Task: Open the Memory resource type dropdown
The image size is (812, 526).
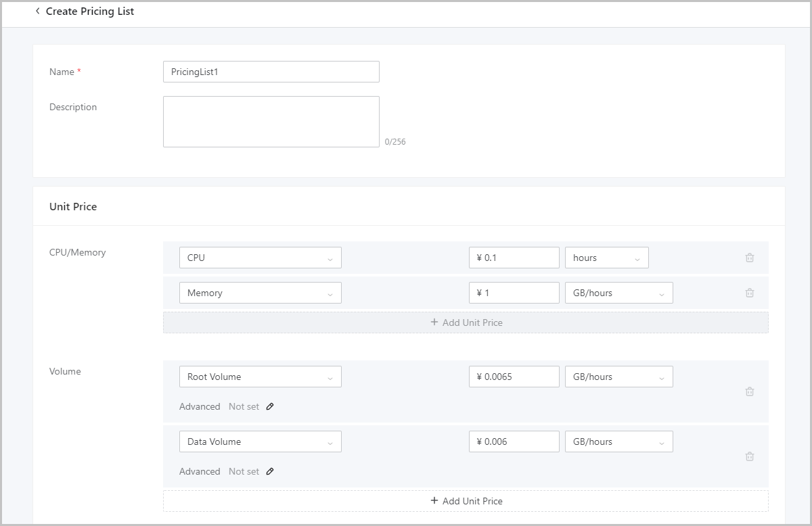Action: (x=260, y=293)
